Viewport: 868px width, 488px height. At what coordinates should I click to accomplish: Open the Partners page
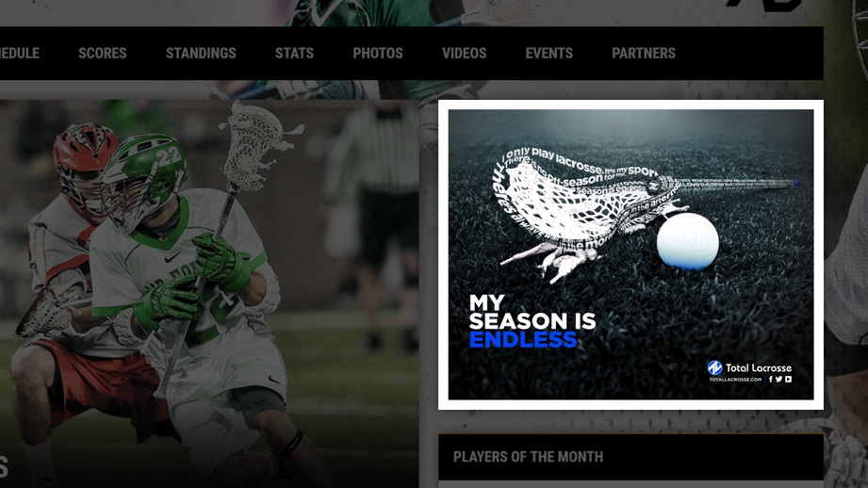644,53
